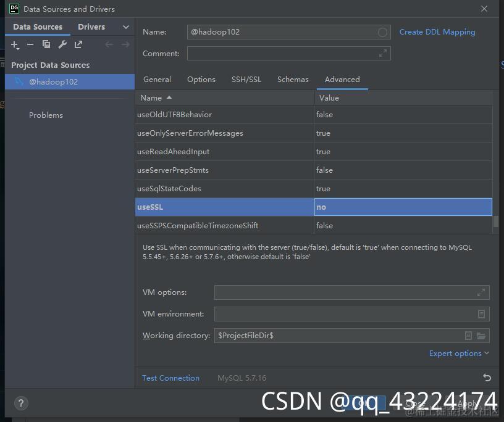This screenshot has height=422, width=504.
Task: Pick a color via the circle in Name field
Action: pyautogui.click(x=382, y=32)
